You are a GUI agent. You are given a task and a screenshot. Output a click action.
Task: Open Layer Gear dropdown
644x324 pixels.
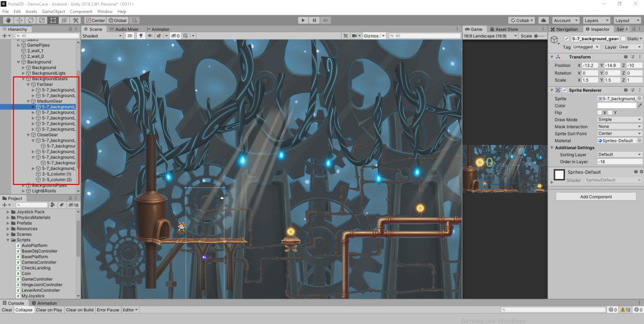630,47
